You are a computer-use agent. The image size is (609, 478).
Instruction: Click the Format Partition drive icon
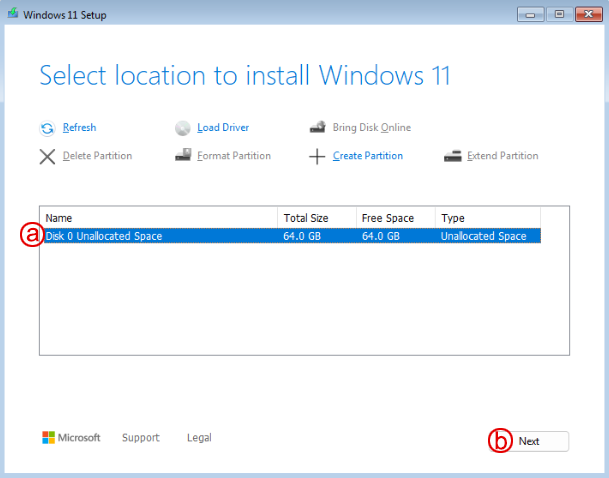(x=182, y=156)
